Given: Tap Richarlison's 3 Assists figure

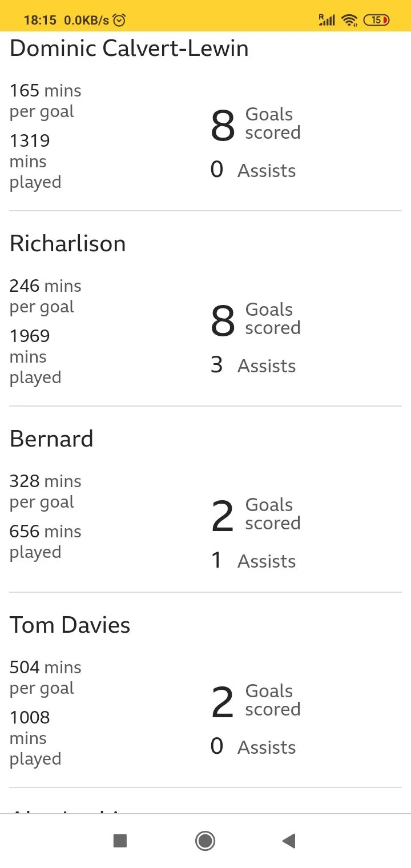Looking at the screenshot, I should 253,365.
